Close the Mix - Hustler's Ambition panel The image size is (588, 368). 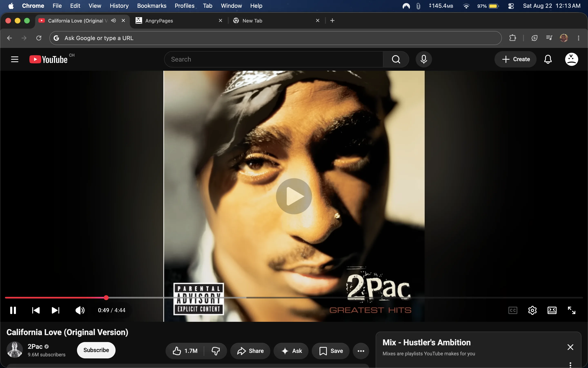[x=570, y=347]
